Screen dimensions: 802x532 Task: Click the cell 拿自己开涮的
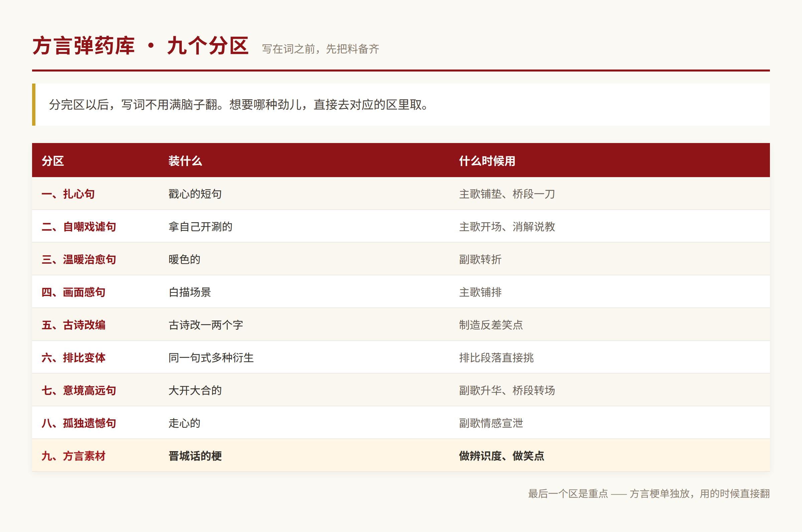(200, 226)
